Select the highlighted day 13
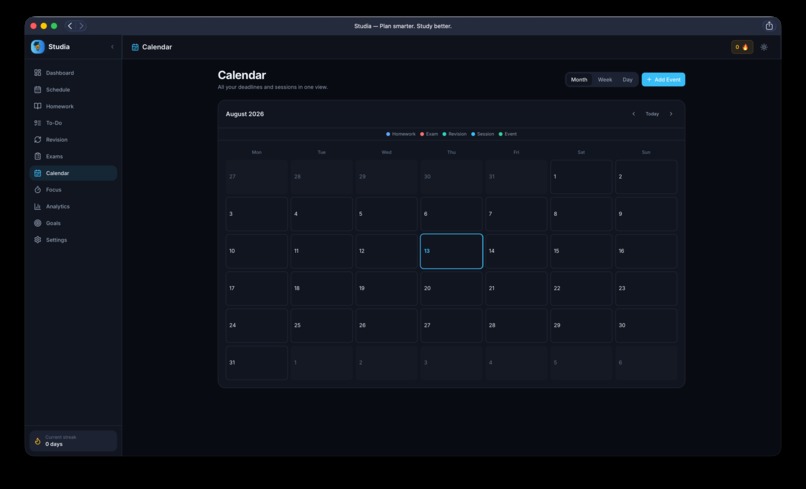This screenshot has height=489, width=806. tap(451, 251)
